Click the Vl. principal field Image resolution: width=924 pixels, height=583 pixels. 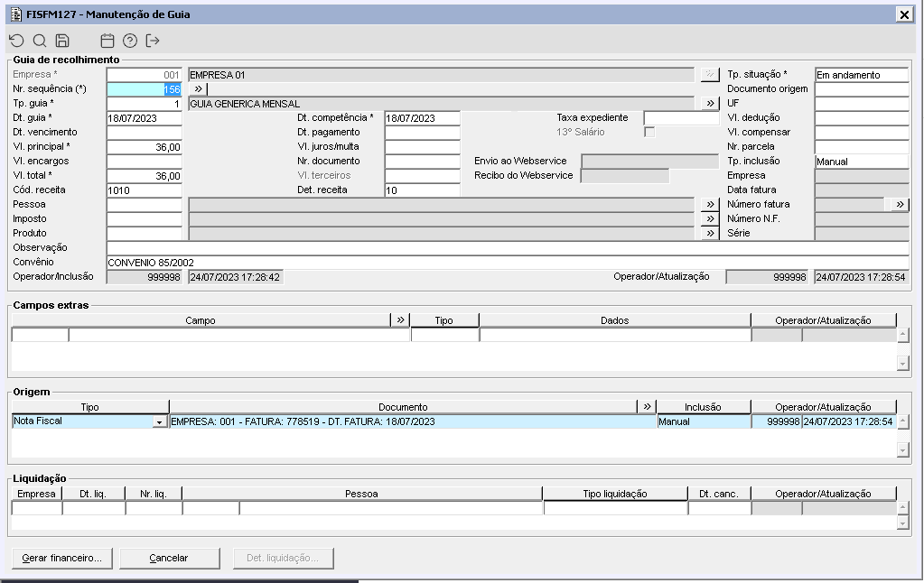[x=145, y=146]
